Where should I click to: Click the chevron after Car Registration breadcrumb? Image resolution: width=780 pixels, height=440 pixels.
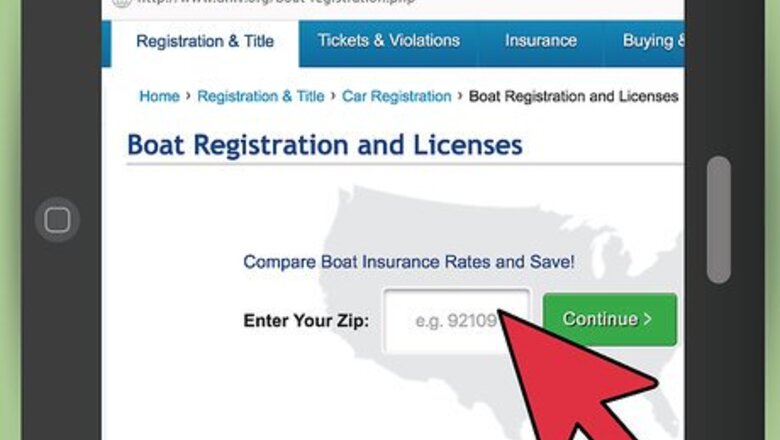460,97
